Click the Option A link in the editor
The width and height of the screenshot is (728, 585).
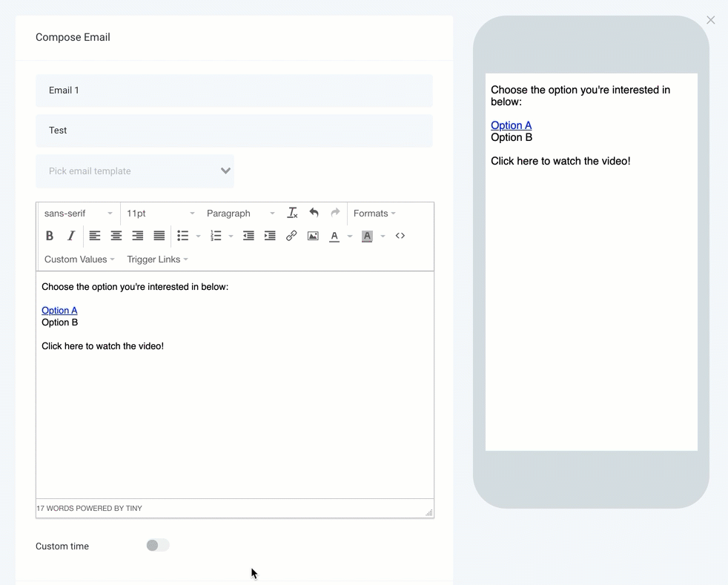(x=59, y=311)
